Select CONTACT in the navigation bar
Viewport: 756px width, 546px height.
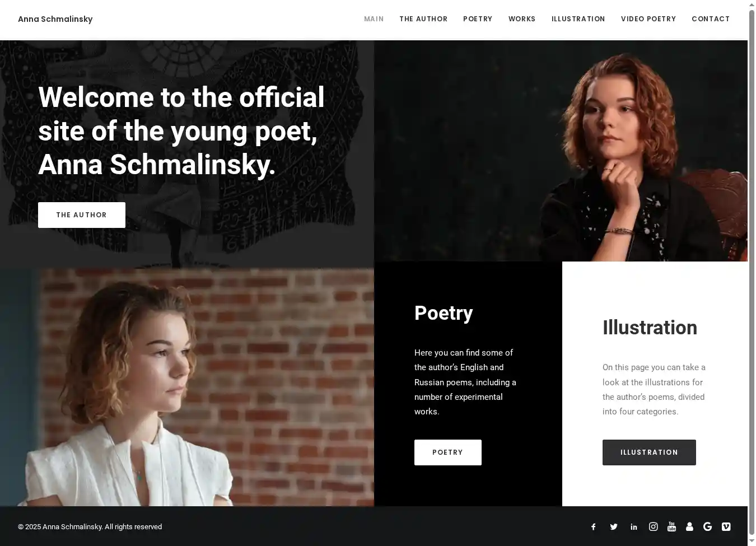tap(711, 19)
